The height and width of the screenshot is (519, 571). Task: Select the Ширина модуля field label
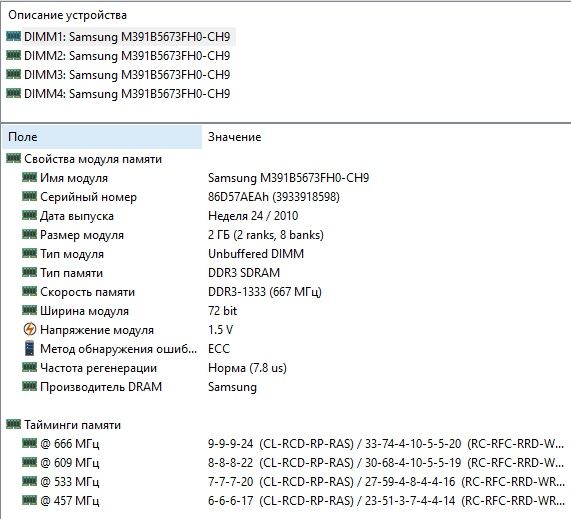pos(84,311)
